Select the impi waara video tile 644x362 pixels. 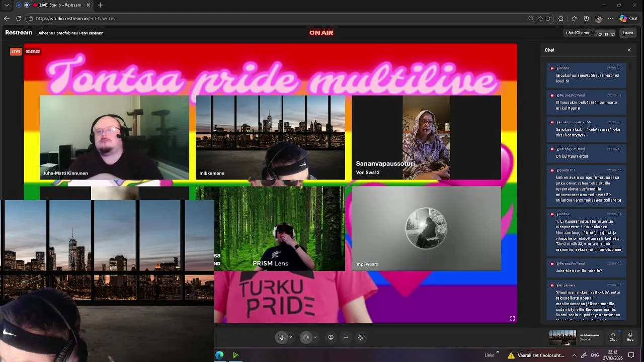(426, 228)
